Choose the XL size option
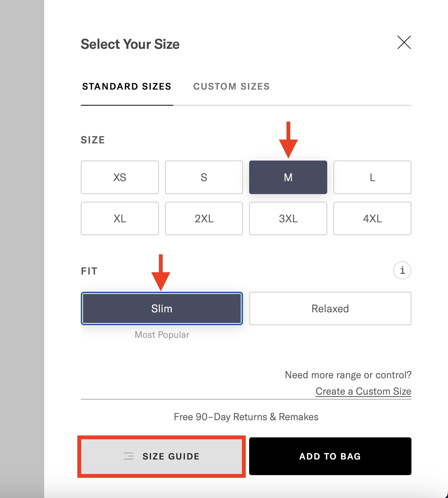The height and width of the screenshot is (498, 448). [120, 218]
